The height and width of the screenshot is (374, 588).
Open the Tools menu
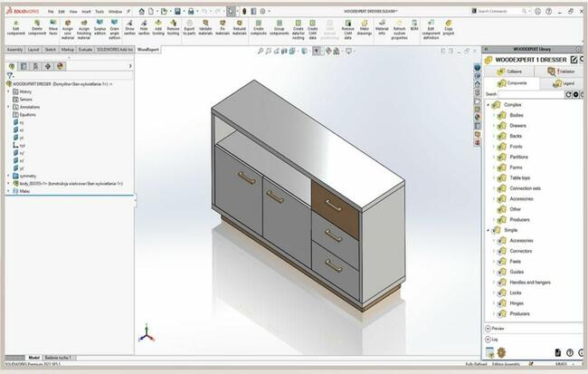(x=100, y=12)
